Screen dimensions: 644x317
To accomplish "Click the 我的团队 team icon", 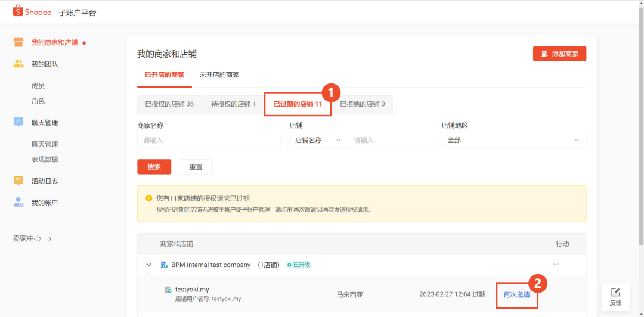I will (x=18, y=64).
